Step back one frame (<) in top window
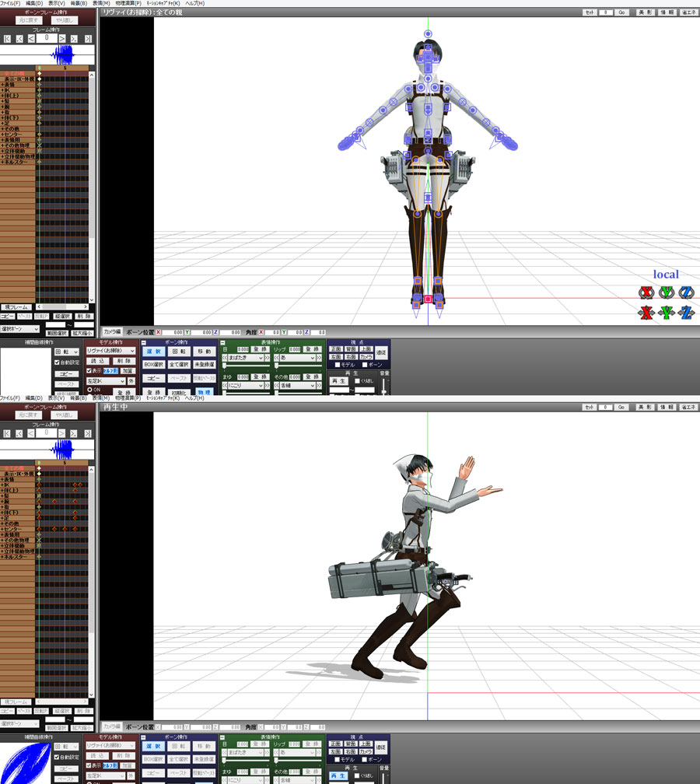The image size is (700, 784). [x=31, y=39]
